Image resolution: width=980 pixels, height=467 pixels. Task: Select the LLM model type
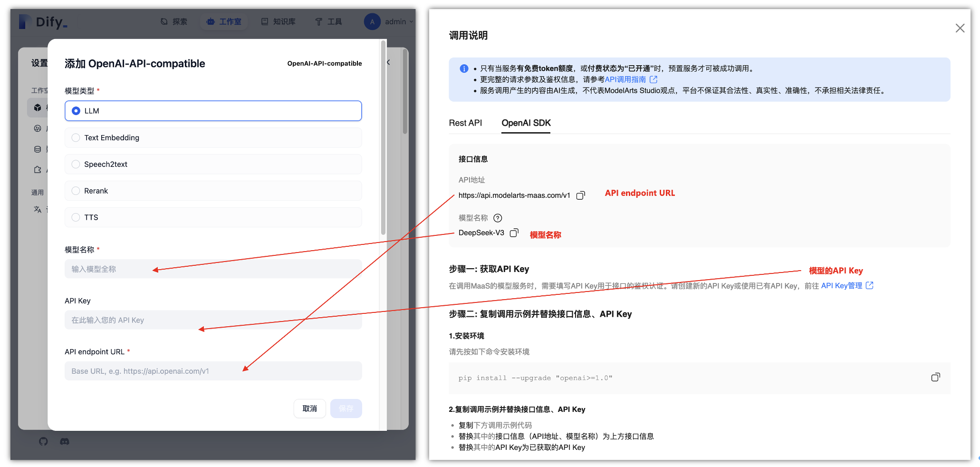[213, 111]
